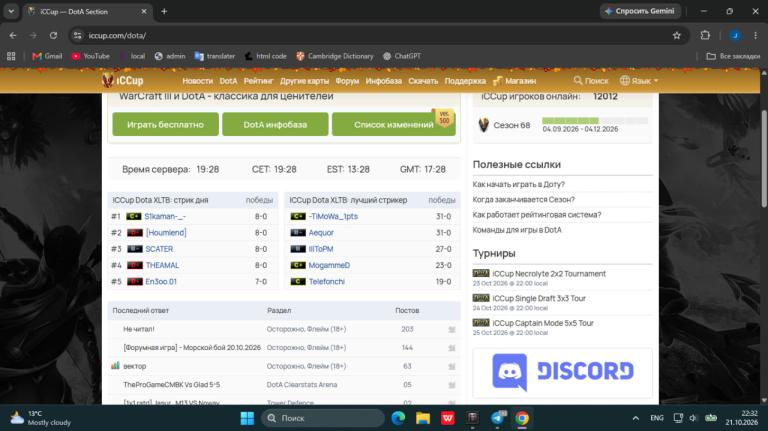The width and height of the screenshot is (768, 431).
Task: Go back in browser
Action: click(13, 35)
